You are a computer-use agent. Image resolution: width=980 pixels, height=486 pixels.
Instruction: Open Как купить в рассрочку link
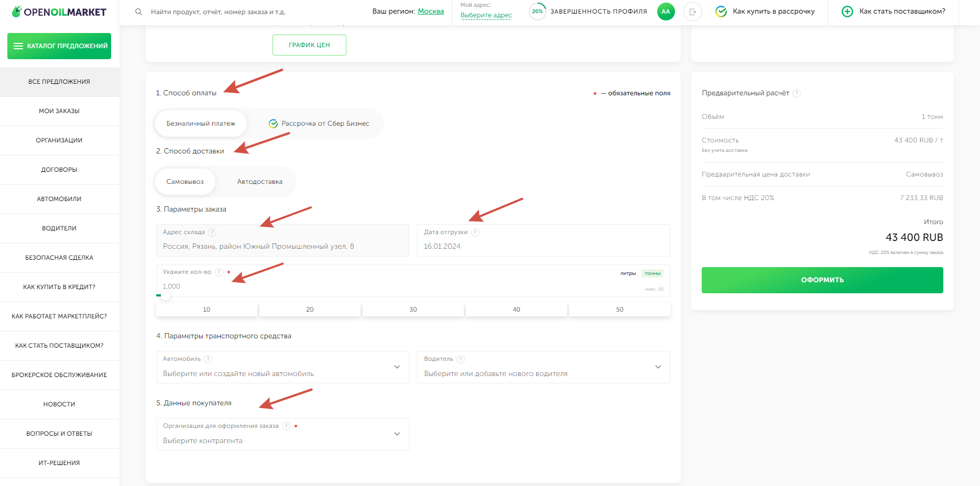click(774, 12)
